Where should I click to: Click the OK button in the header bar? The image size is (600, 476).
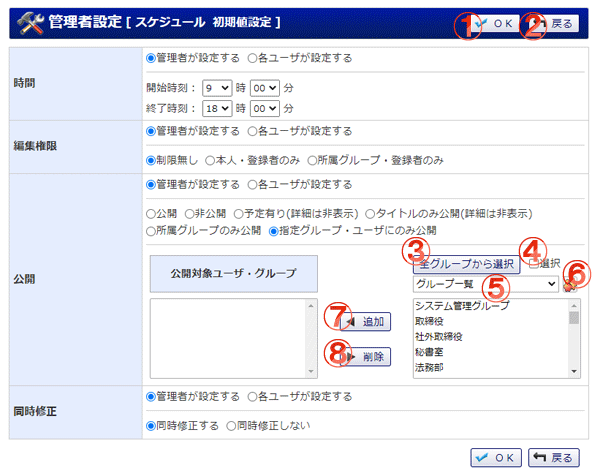click(495, 23)
